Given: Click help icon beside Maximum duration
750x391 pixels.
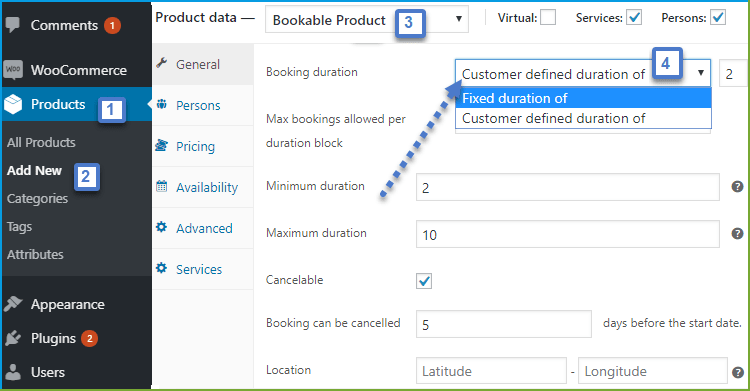Looking at the screenshot, I should click(x=737, y=234).
